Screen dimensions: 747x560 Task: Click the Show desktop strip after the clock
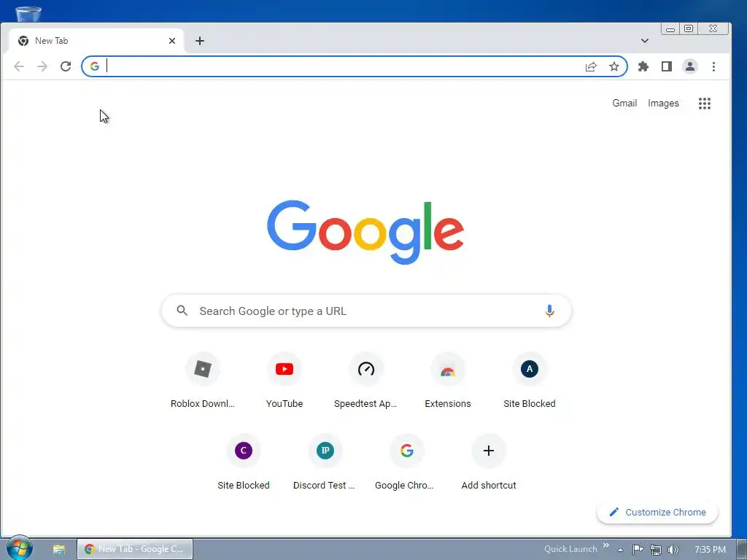[742, 549]
